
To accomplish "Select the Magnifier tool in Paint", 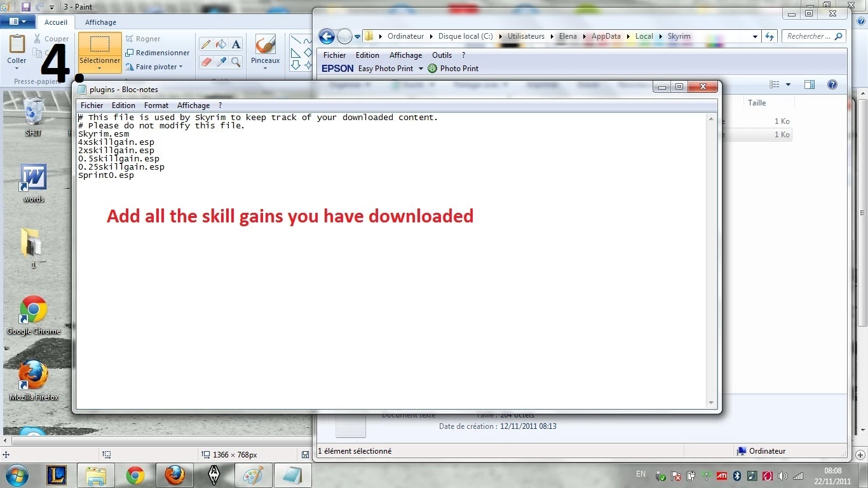I will pos(236,62).
